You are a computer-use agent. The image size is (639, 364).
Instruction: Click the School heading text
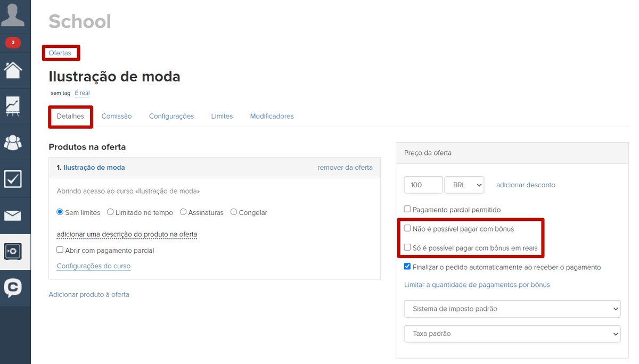click(80, 21)
